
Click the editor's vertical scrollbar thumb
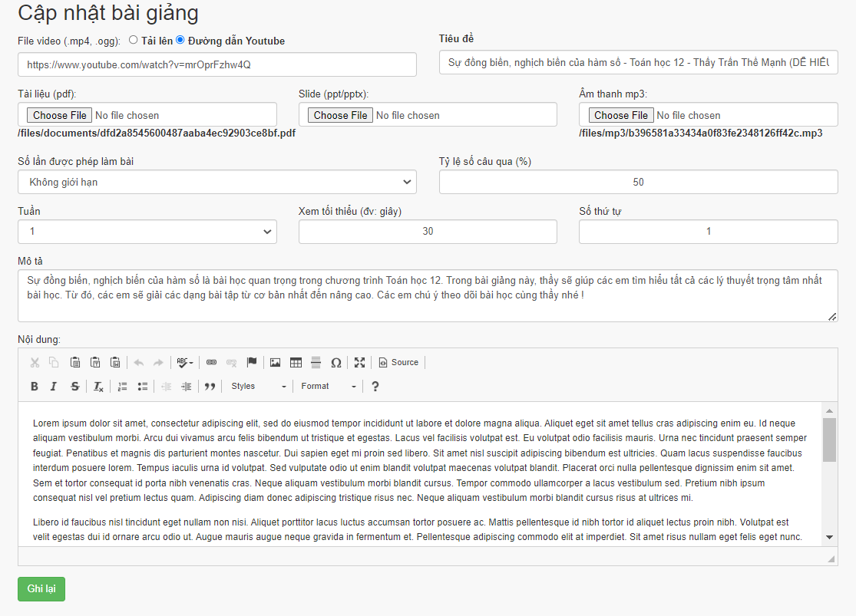[x=829, y=440]
